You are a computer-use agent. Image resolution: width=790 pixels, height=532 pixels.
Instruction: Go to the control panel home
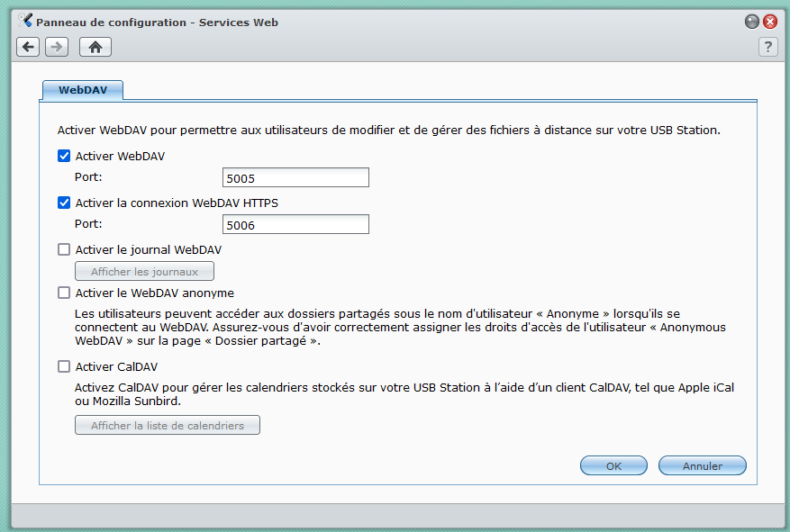(x=95, y=47)
